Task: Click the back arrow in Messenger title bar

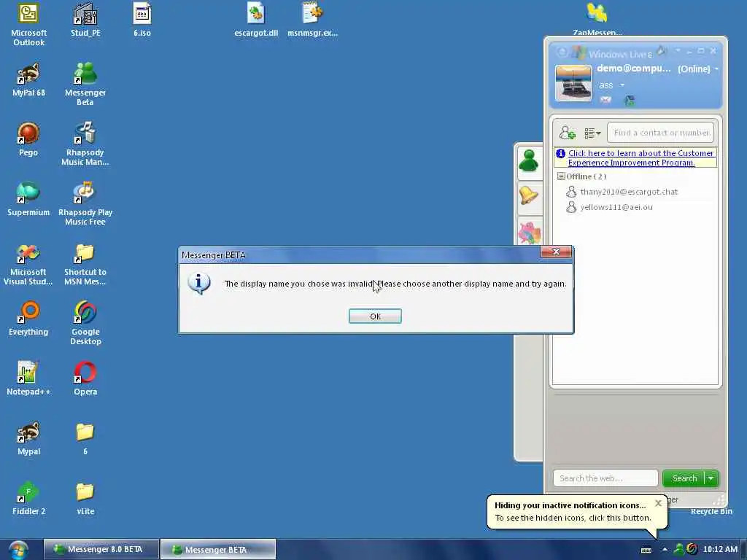Action: pyautogui.click(x=562, y=52)
